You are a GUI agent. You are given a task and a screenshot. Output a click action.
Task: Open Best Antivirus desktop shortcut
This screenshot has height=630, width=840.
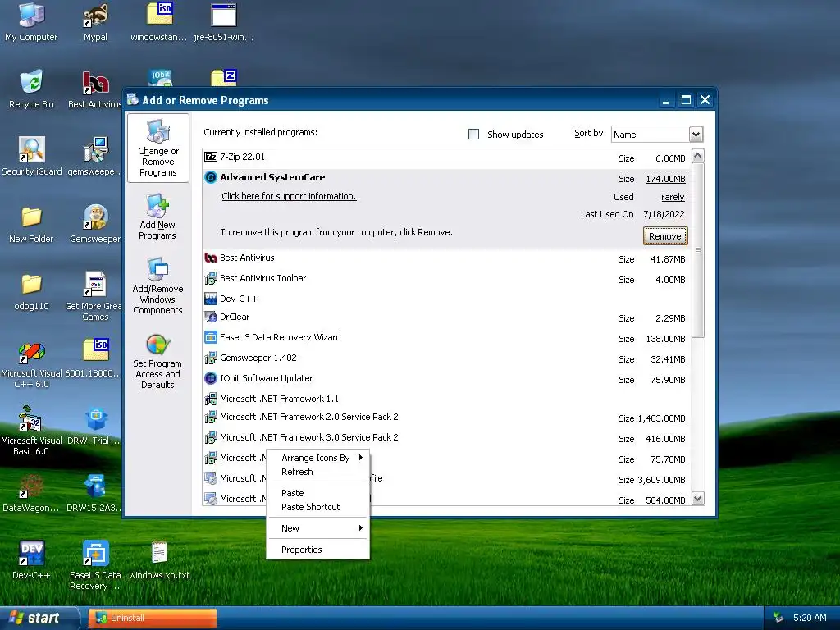pos(95,89)
